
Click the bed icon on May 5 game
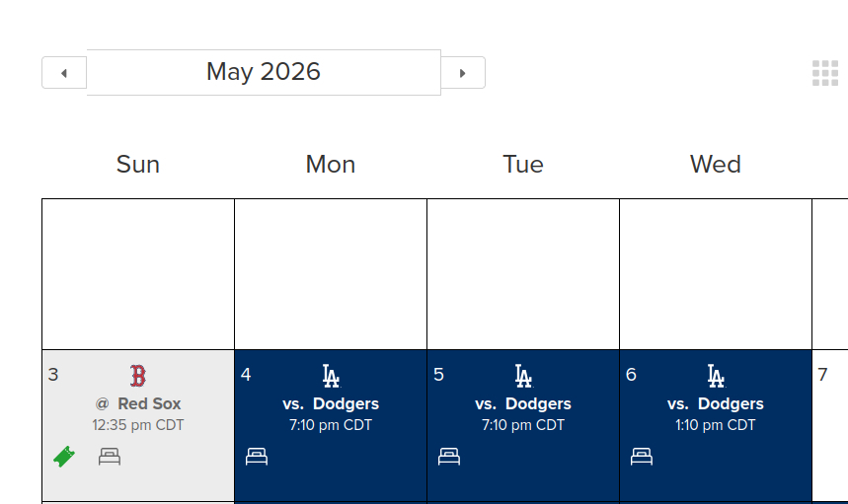click(x=449, y=457)
